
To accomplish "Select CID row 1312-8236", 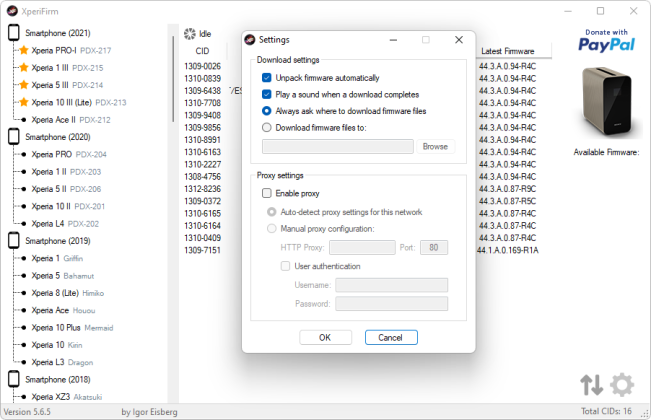I will pyautogui.click(x=203, y=189).
